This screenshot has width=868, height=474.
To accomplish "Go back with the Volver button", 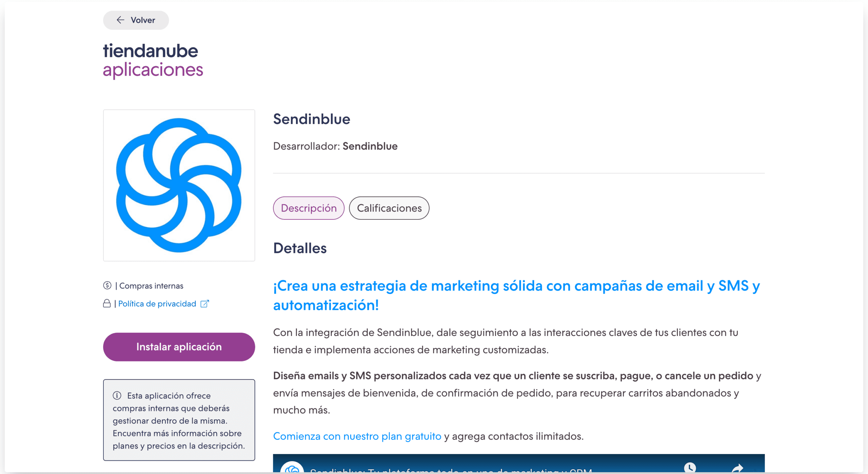I will [x=136, y=20].
